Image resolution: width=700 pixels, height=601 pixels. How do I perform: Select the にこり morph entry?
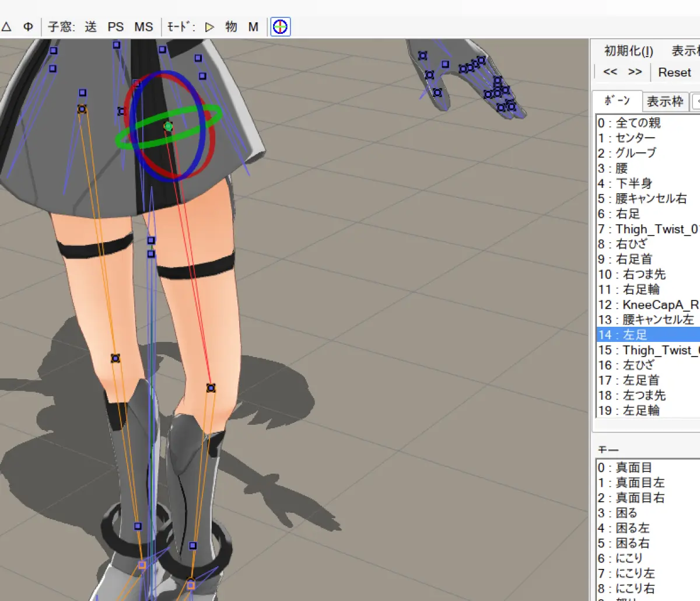[648, 558]
